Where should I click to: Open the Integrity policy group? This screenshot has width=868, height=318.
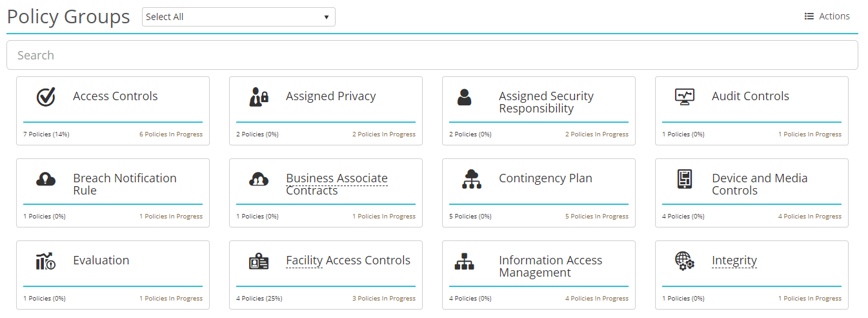(x=752, y=275)
